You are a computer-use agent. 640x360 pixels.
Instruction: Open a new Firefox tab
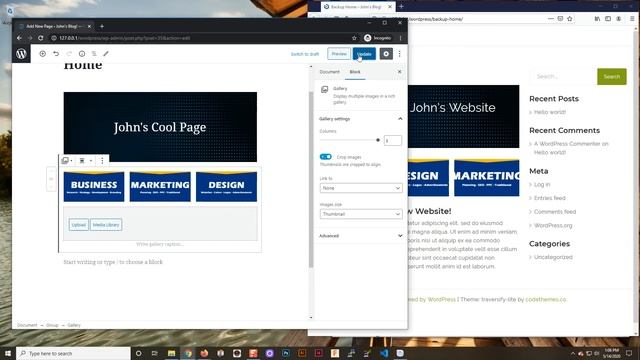coord(401,7)
